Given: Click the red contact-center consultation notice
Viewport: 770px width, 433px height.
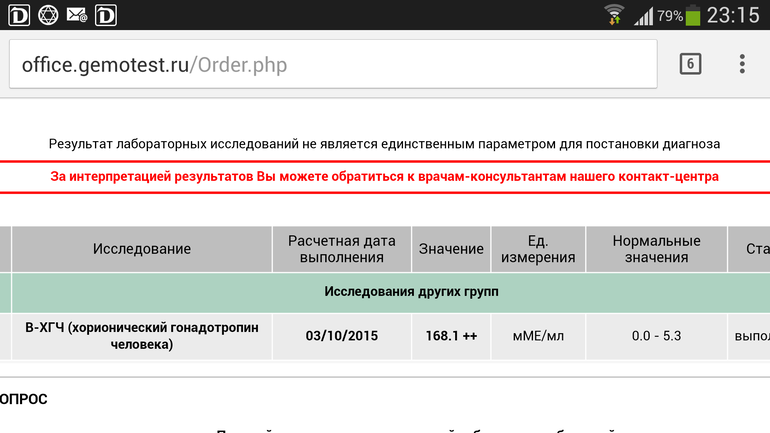Looking at the screenshot, I should (x=385, y=176).
